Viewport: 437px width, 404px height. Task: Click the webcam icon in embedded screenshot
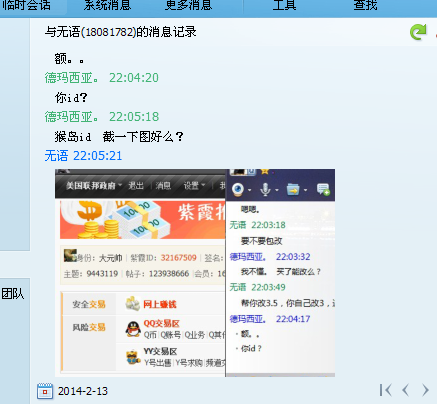click(238, 189)
